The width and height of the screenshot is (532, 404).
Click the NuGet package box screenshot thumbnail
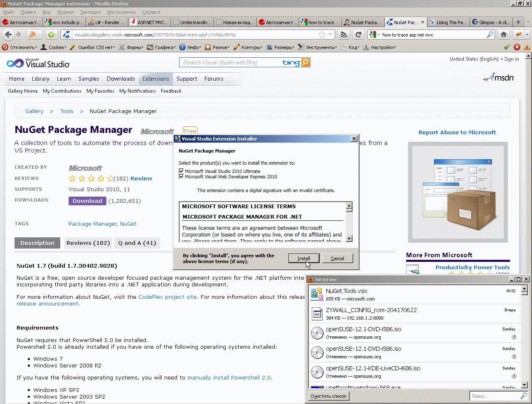pos(458,192)
